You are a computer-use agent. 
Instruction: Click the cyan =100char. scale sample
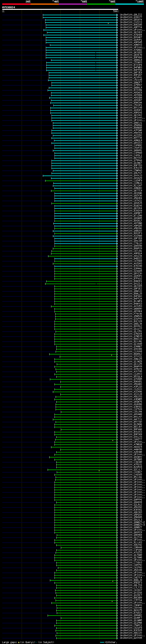click(102, 642)
